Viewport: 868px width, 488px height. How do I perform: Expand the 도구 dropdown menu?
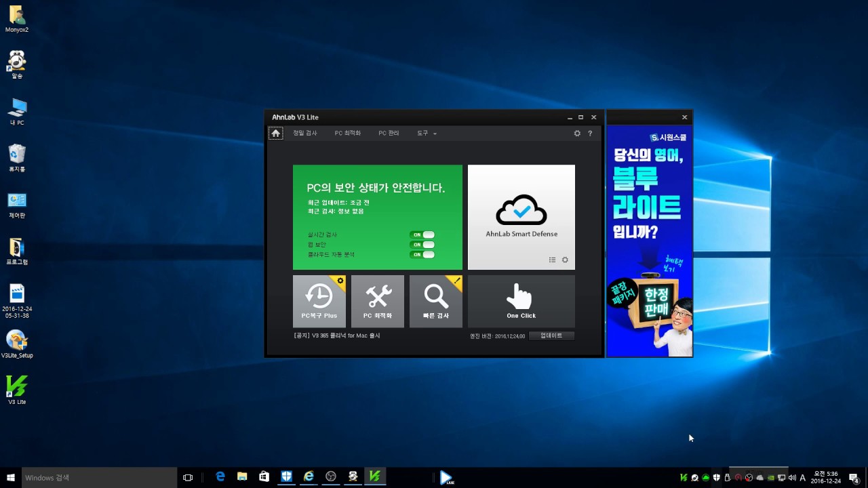[x=427, y=134]
